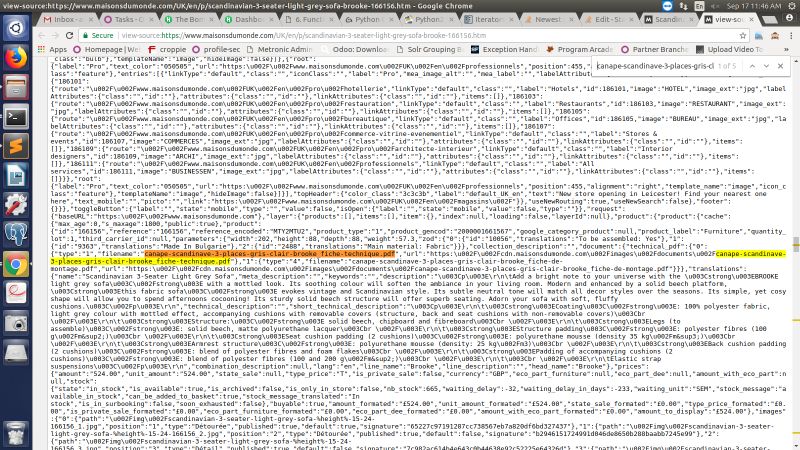800x450 pixels.
Task: Open the Solr Grouping bookmark
Action: pyautogui.click(x=429, y=49)
